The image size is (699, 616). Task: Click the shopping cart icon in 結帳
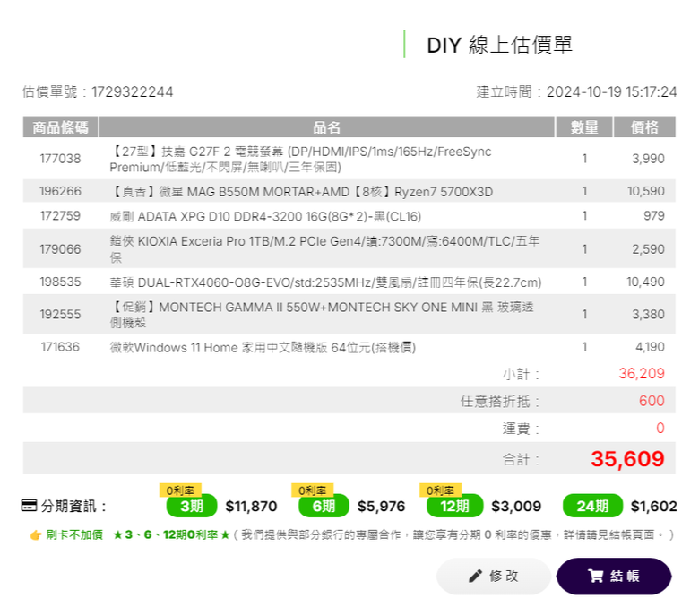point(595,576)
